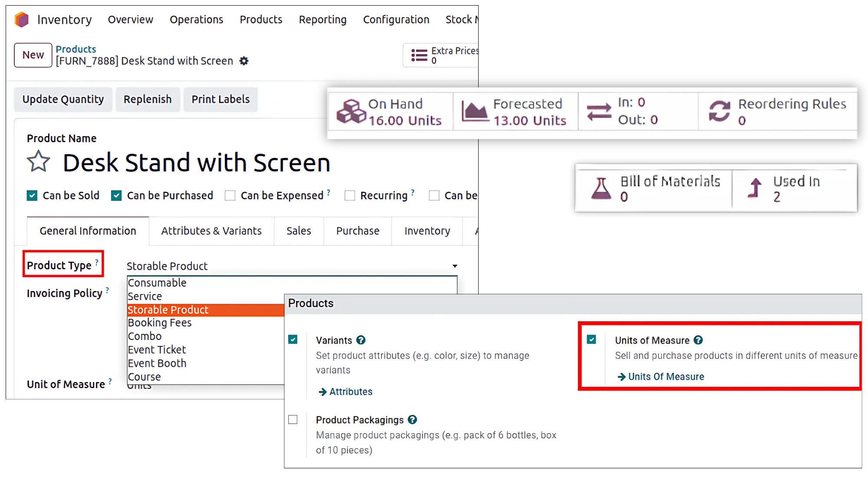Uncheck the Can be Sold checkbox

click(32, 196)
